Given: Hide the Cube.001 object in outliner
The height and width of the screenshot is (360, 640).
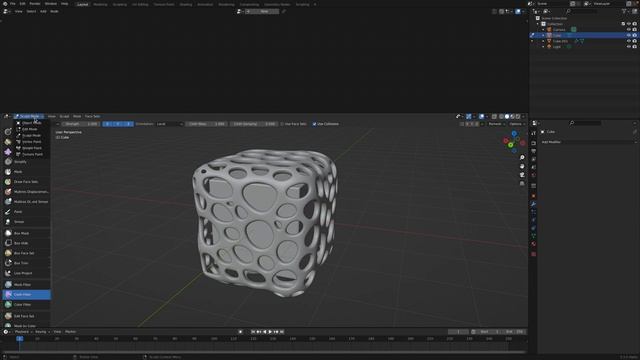Looking at the screenshot, I should [x=629, y=41].
